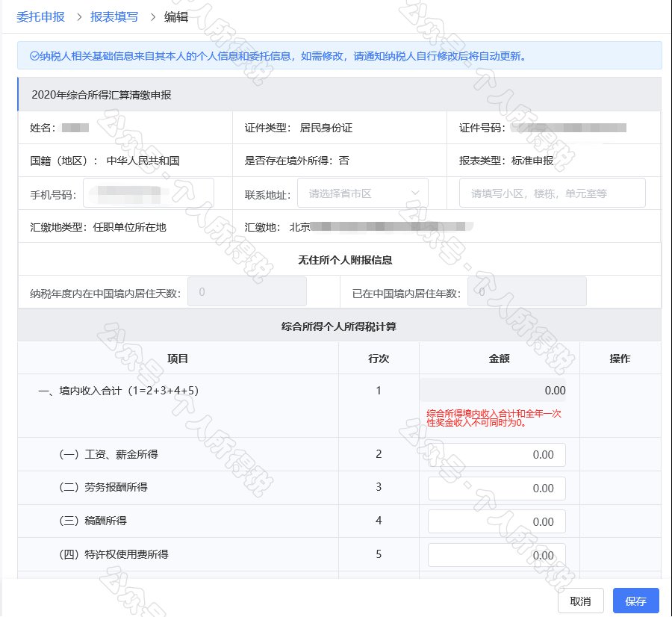Viewport: 672px width, 617px height.
Task: Click the 小区、楼栋、单元室 address field
Action: [552, 193]
